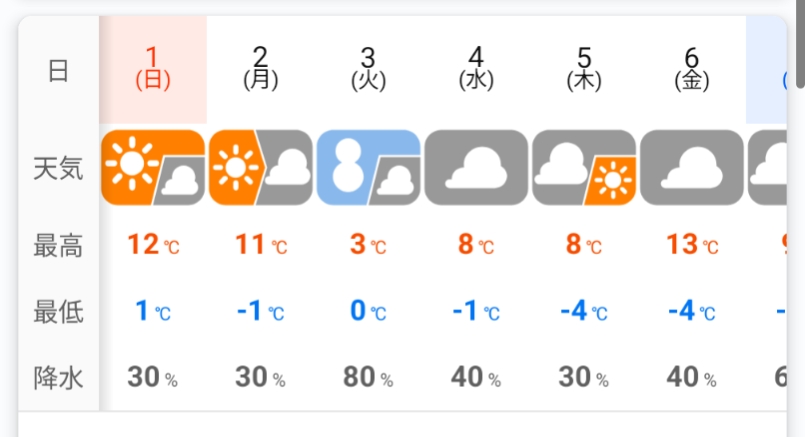Select the day 1 (日) date header
The image size is (805, 437).
(153, 69)
